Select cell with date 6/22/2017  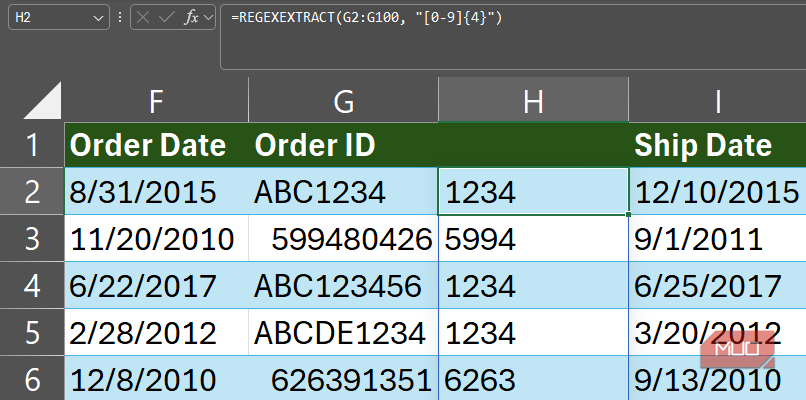[156, 285]
